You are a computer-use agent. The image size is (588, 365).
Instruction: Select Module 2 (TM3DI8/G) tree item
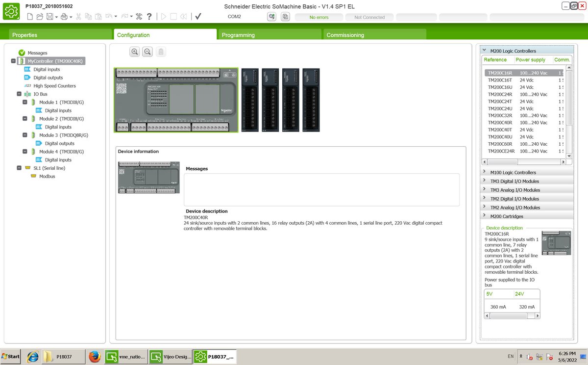pyautogui.click(x=61, y=119)
